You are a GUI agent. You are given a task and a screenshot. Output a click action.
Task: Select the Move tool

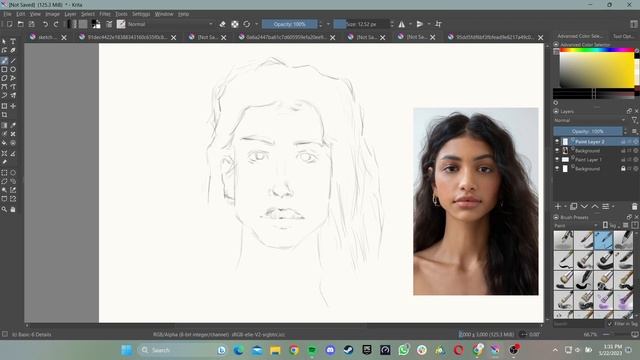click(x=13, y=106)
